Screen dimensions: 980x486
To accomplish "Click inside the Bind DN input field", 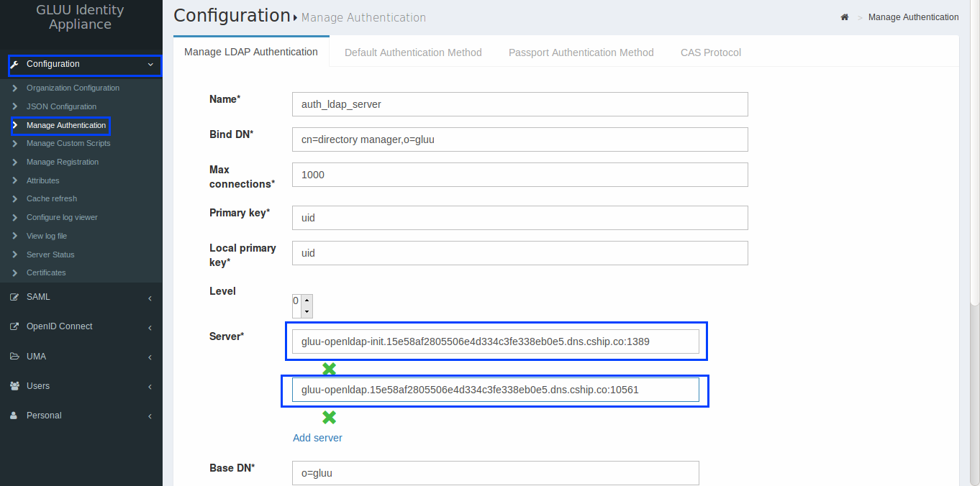I will point(520,139).
